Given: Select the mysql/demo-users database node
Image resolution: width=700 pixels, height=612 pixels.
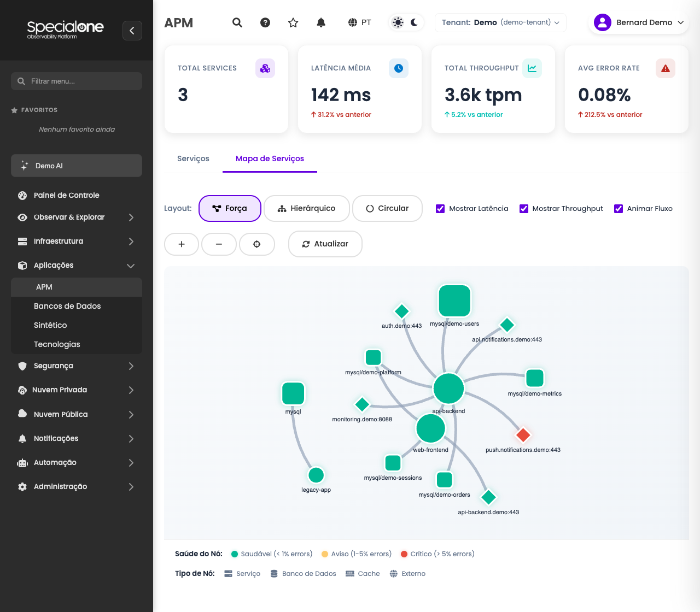Looking at the screenshot, I should click(454, 301).
